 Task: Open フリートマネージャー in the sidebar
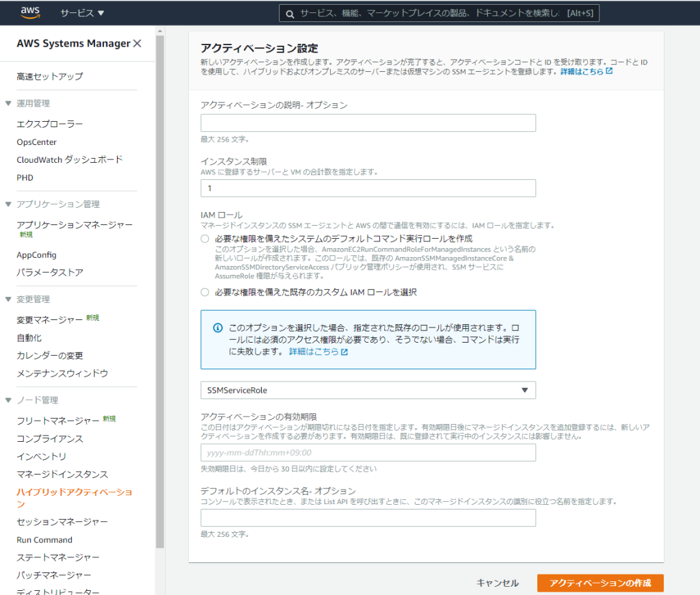(x=58, y=421)
